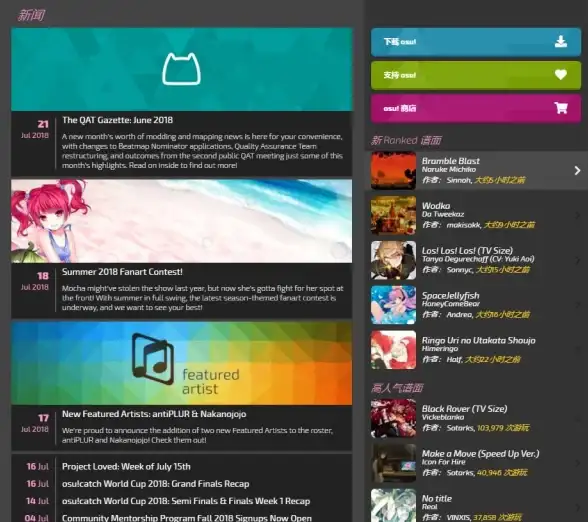
Task: Open The QAT Gazette: June 2018 article
Action: pyautogui.click(x=117, y=120)
